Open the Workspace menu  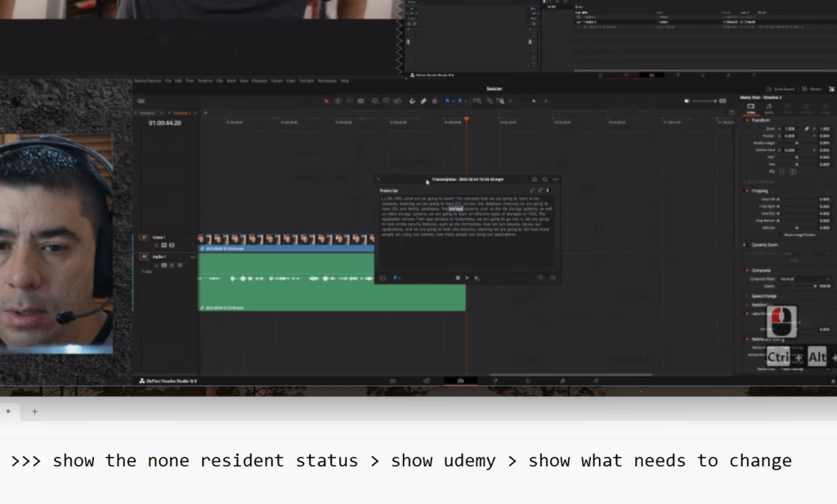pos(327,81)
